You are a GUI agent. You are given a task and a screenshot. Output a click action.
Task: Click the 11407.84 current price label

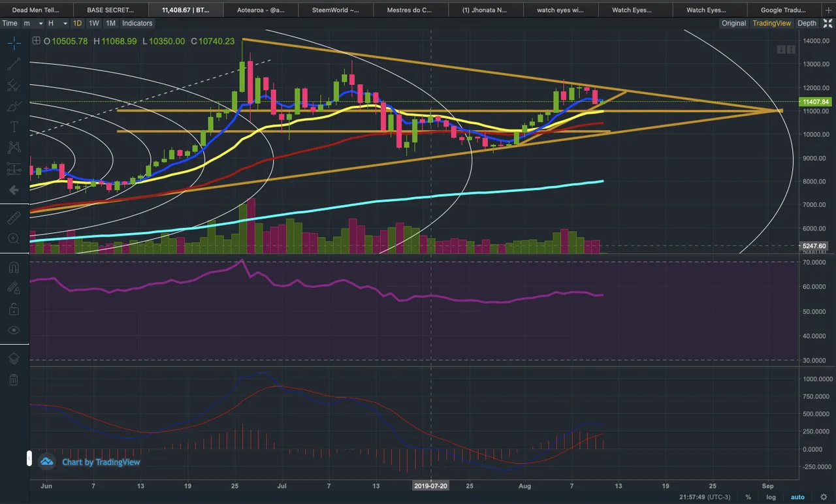(x=814, y=102)
